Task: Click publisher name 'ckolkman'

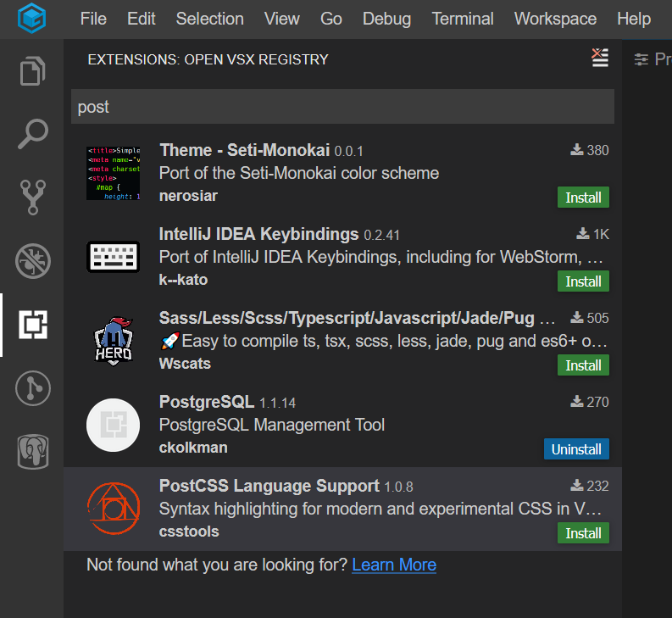Action: 193,448
